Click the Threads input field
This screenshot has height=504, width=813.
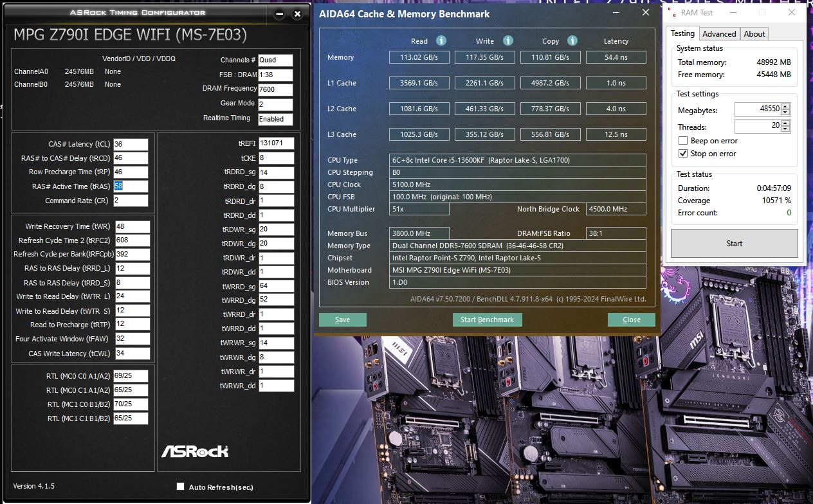tap(758, 127)
